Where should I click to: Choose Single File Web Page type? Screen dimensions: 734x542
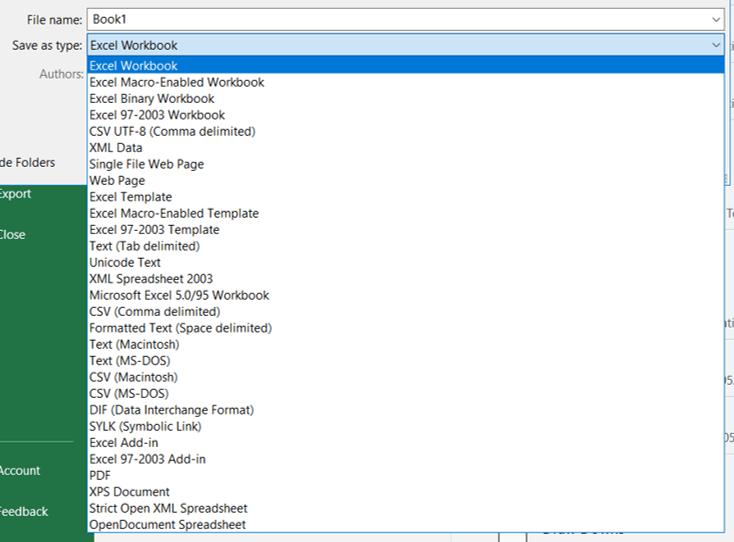[406, 164]
